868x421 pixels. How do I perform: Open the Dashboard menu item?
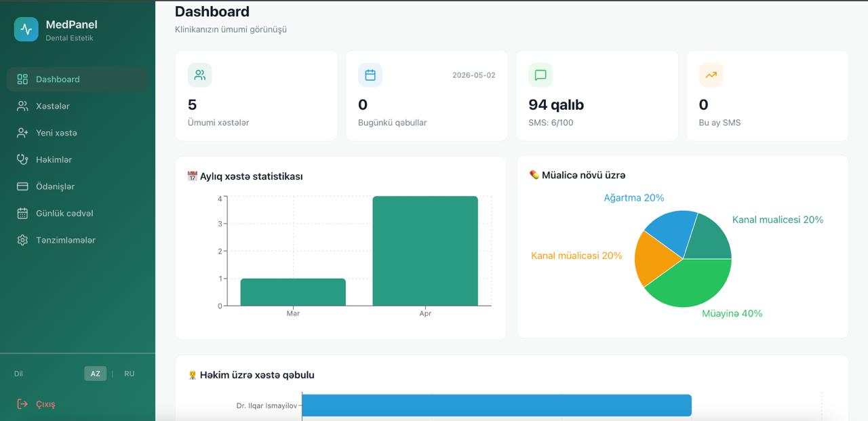click(x=77, y=79)
